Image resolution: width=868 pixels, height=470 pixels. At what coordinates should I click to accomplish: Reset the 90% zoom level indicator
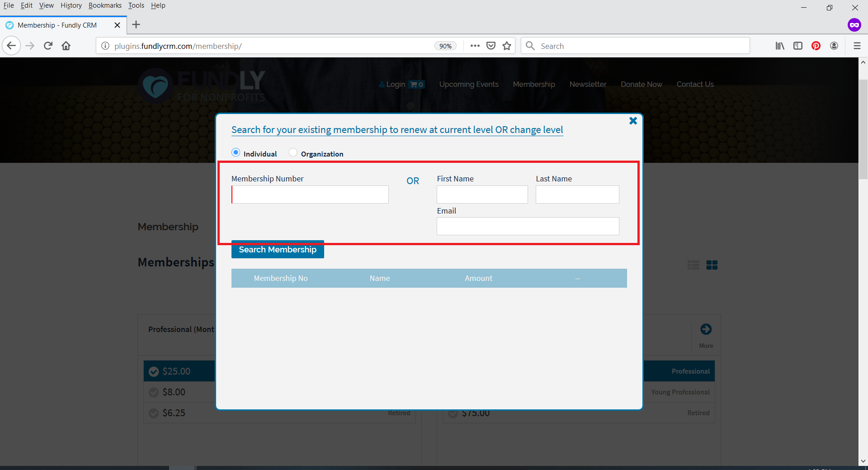445,46
